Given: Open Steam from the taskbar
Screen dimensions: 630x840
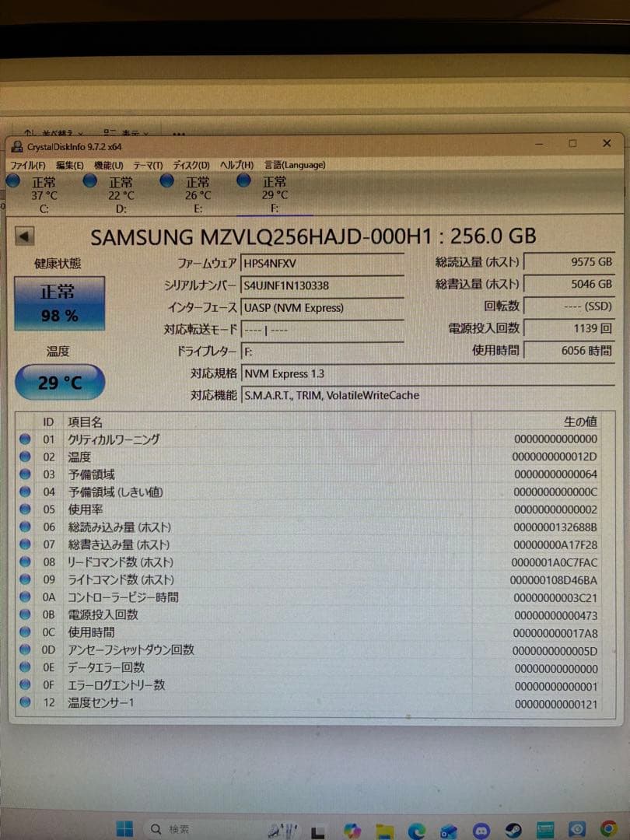Looking at the screenshot, I should click(x=513, y=830).
